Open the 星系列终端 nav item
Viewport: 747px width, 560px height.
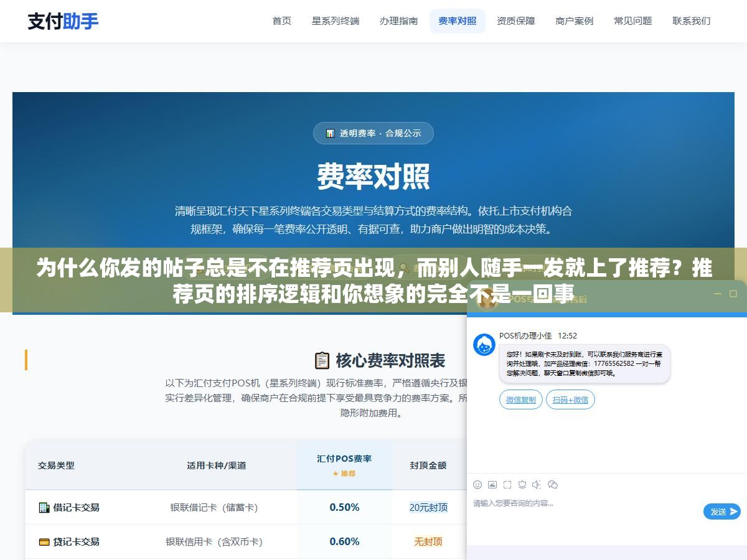(x=336, y=21)
